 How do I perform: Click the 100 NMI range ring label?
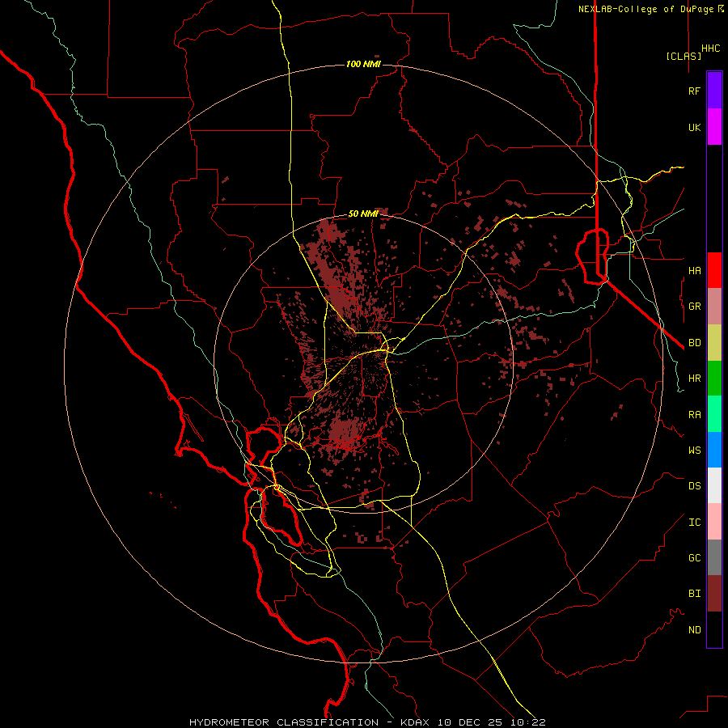(x=363, y=64)
